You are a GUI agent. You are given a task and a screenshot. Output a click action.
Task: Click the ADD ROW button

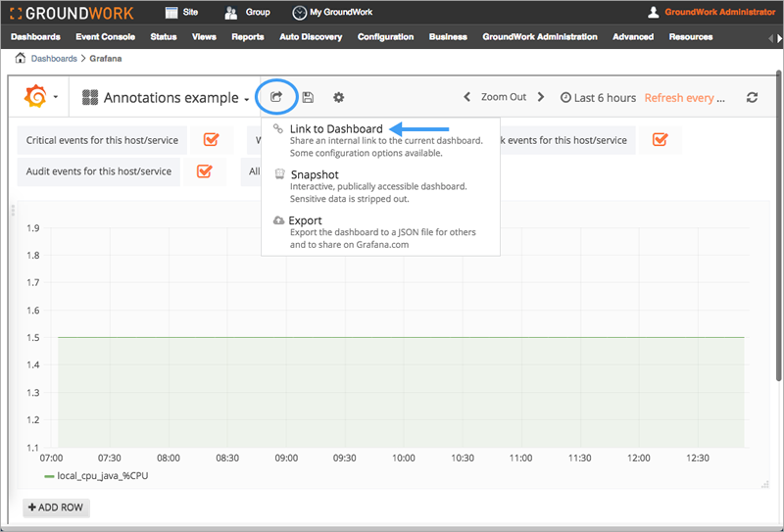(x=56, y=507)
